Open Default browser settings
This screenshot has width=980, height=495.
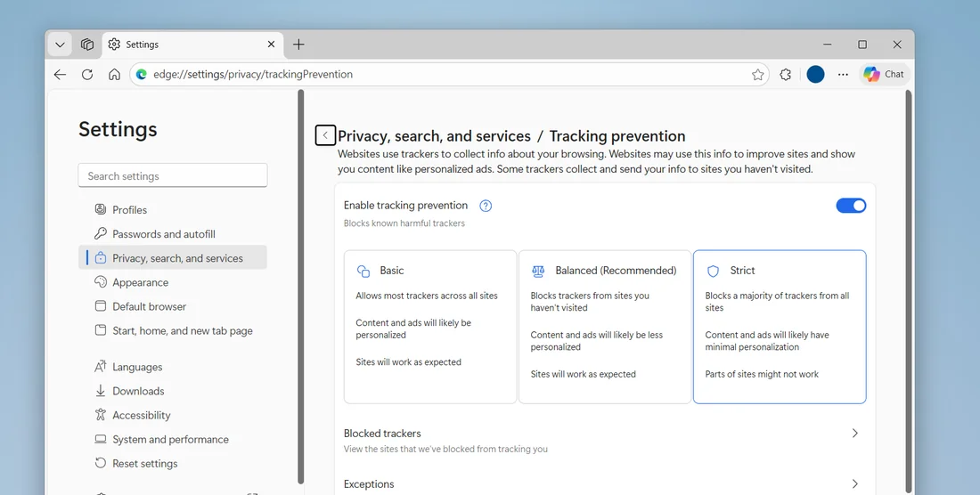173,306
